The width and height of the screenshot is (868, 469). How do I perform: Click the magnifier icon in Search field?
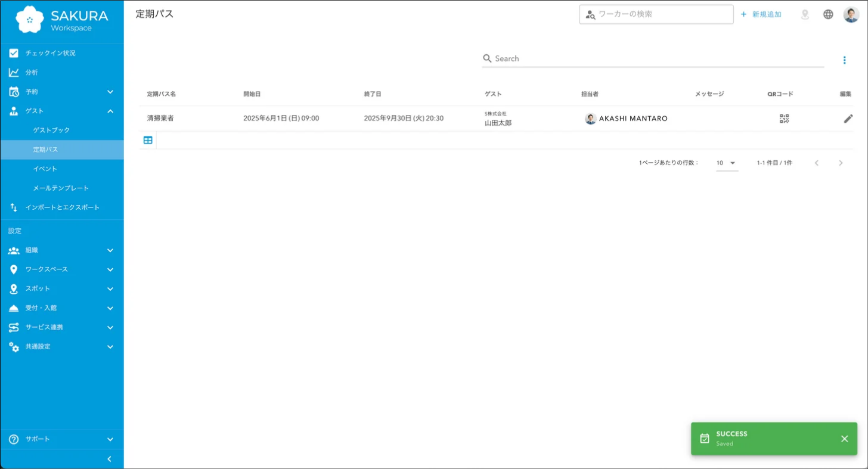coord(487,58)
